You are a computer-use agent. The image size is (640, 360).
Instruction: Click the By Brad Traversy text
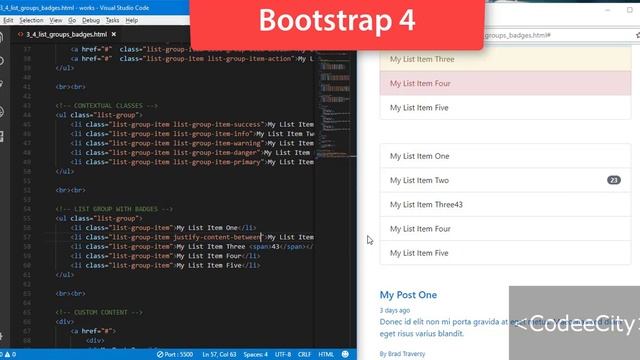pyautogui.click(x=402, y=354)
